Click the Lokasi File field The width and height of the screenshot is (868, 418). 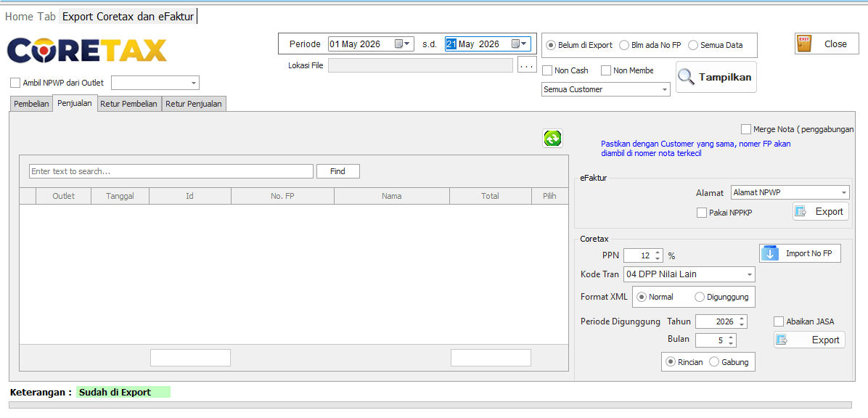(421, 65)
